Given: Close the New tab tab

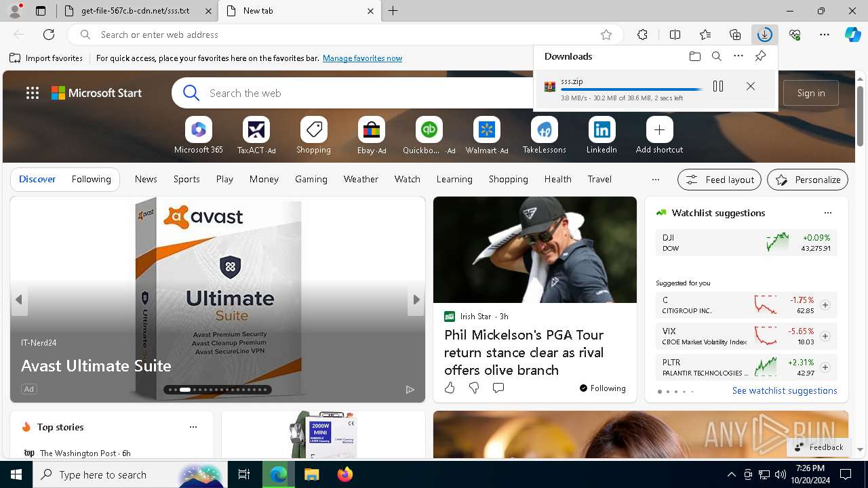Looking at the screenshot, I should pos(370,11).
